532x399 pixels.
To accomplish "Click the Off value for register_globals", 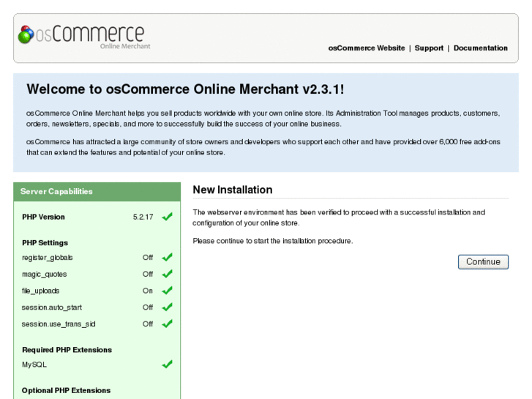I will 148,258.
